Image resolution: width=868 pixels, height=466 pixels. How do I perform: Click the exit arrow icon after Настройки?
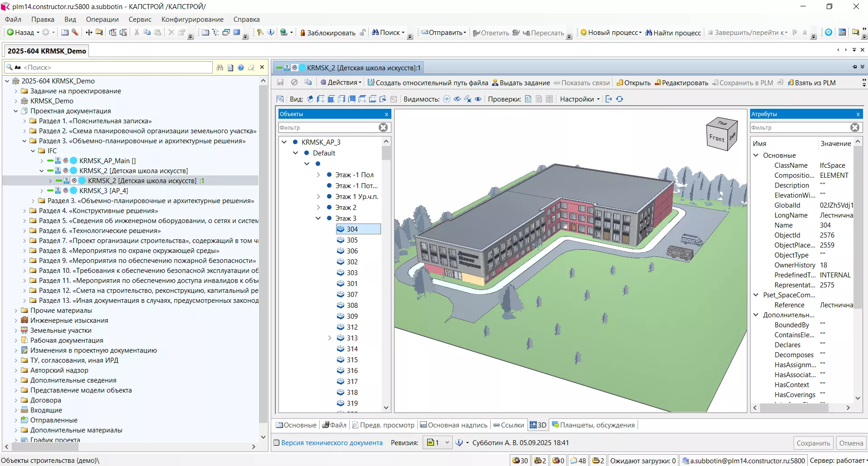609,99
